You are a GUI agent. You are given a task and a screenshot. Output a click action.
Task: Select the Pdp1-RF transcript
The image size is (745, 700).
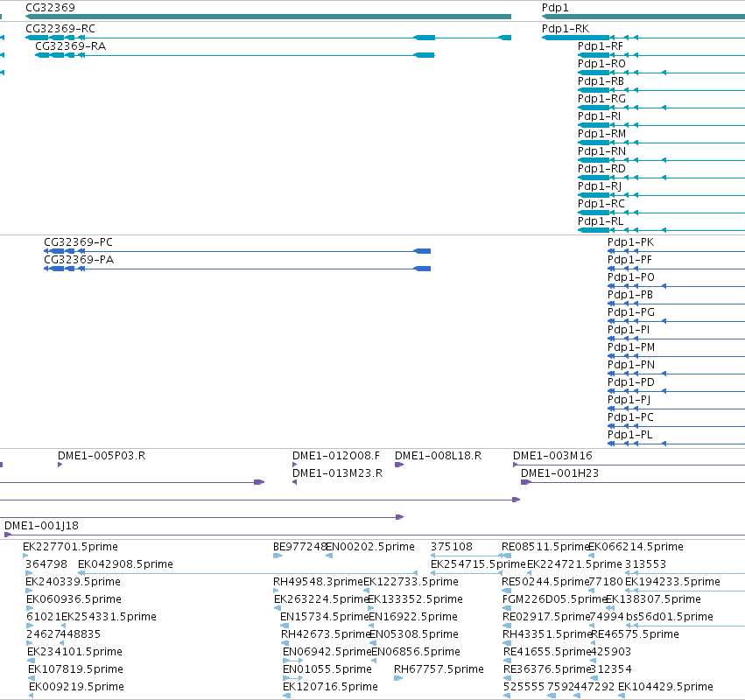tap(600, 46)
